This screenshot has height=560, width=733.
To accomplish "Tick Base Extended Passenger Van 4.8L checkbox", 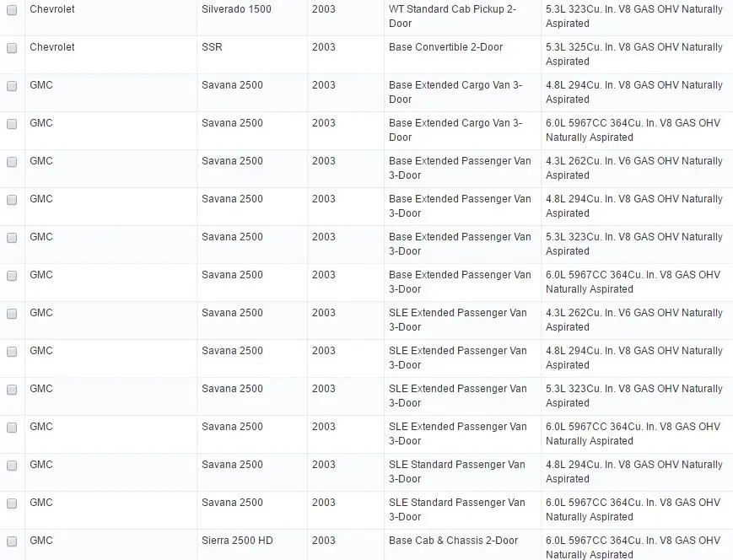I will pyautogui.click(x=12, y=200).
